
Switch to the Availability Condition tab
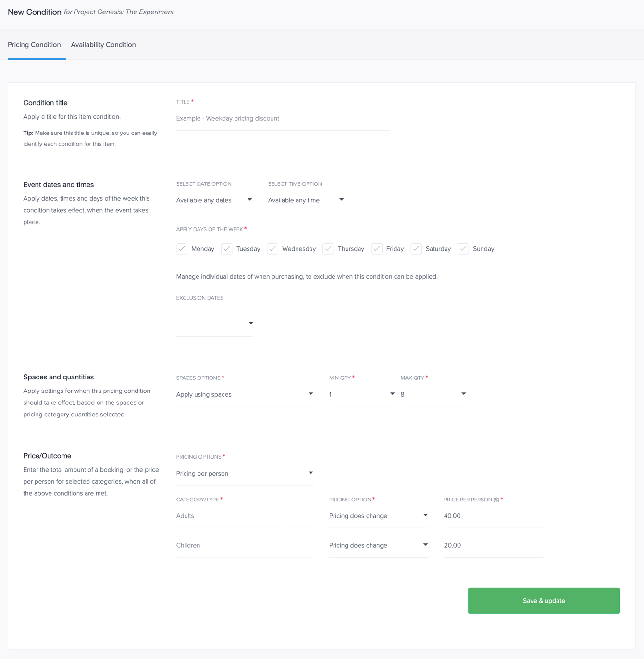[x=103, y=44]
